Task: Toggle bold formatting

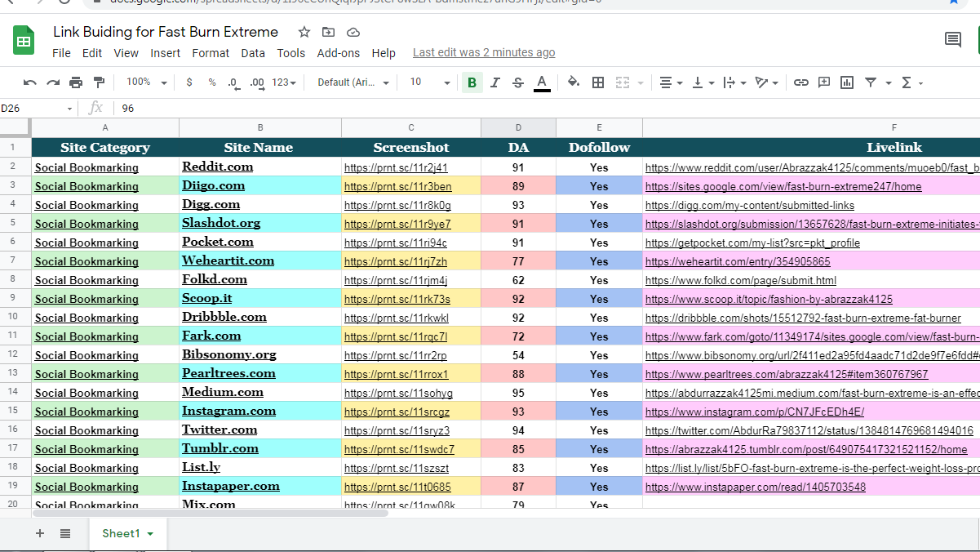Action: tap(471, 82)
